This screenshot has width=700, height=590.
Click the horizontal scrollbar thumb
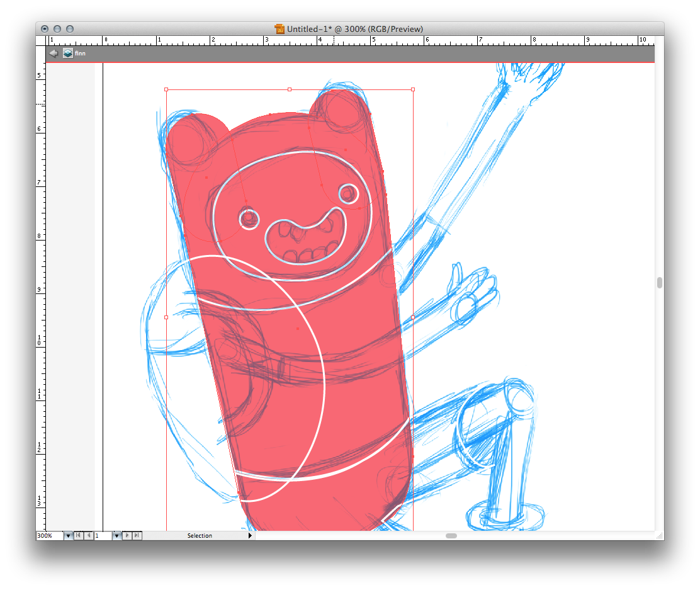[451, 536]
